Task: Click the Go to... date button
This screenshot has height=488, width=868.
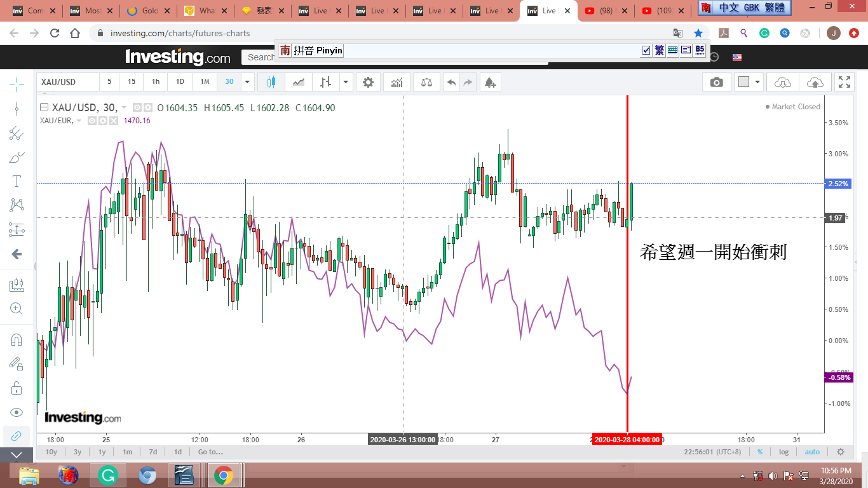Action: pyautogui.click(x=210, y=452)
